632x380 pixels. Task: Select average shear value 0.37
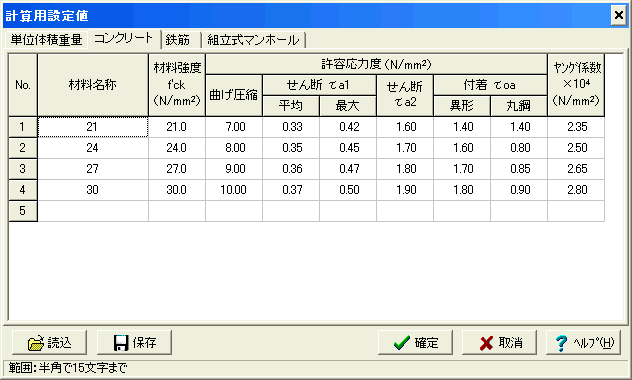pyautogui.click(x=291, y=190)
